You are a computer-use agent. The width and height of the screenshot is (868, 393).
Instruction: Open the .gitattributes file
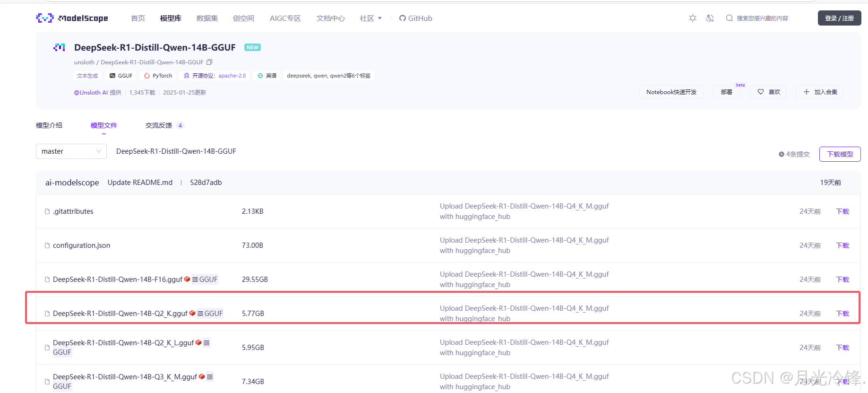73,211
